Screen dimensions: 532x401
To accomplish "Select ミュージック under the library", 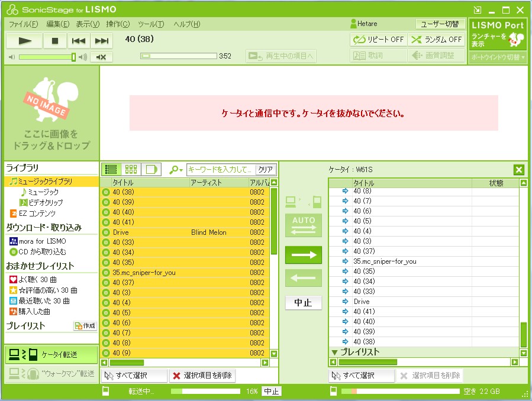I will coord(40,192).
